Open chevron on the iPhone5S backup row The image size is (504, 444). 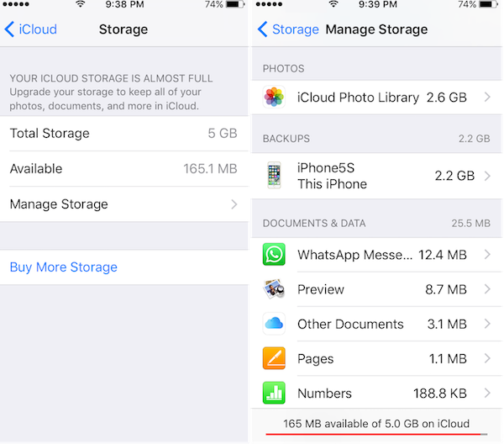tap(487, 176)
